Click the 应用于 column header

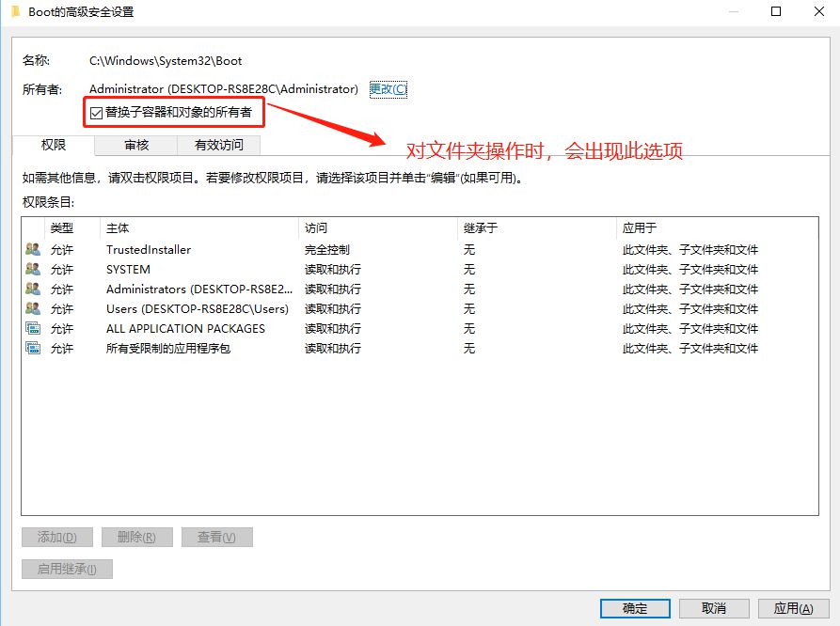click(640, 228)
